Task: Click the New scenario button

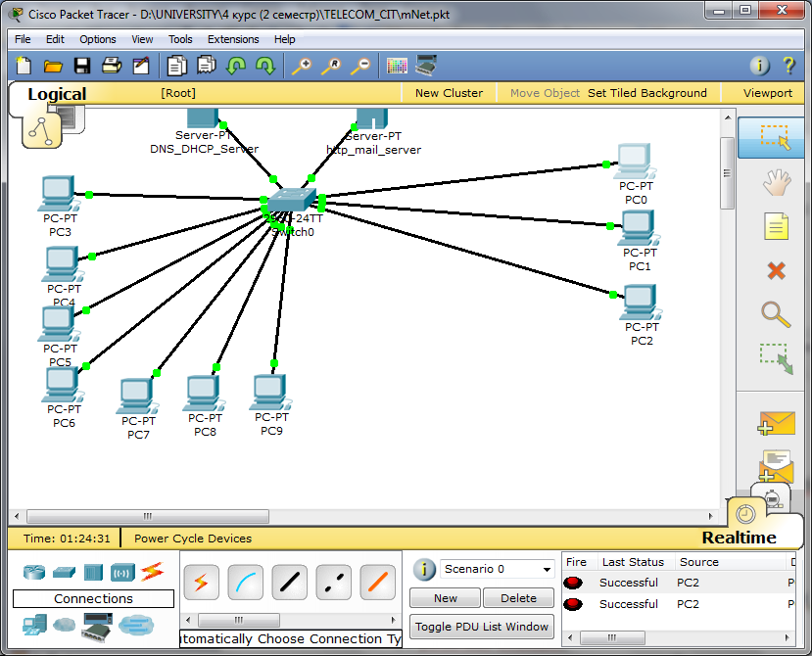Action: pos(446,598)
